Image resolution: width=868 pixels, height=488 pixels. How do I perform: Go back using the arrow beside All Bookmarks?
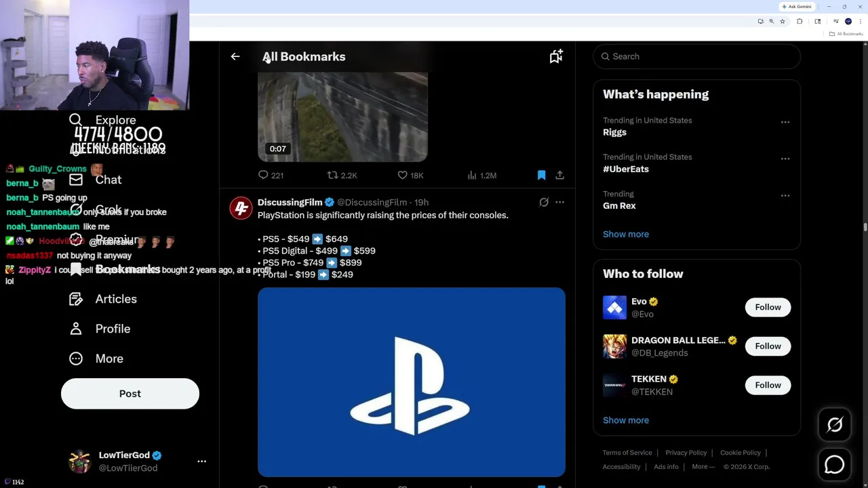click(x=235, y=57)
